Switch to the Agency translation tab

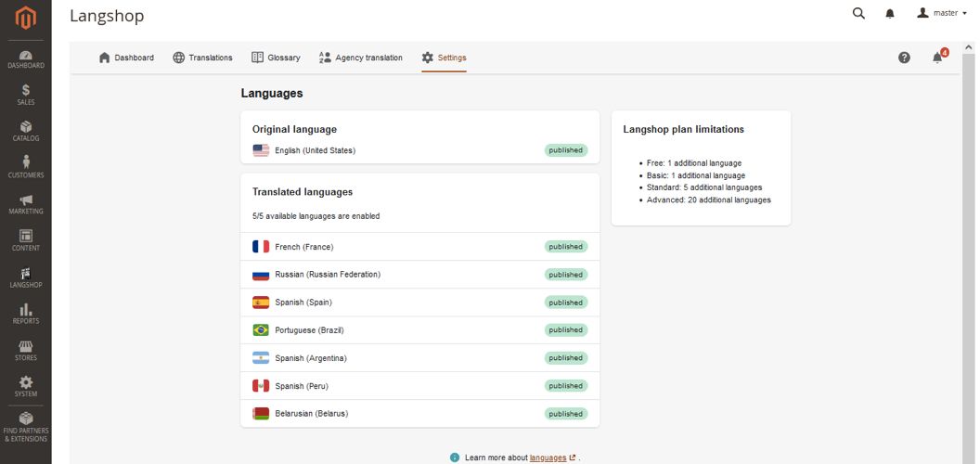point(361,58)
